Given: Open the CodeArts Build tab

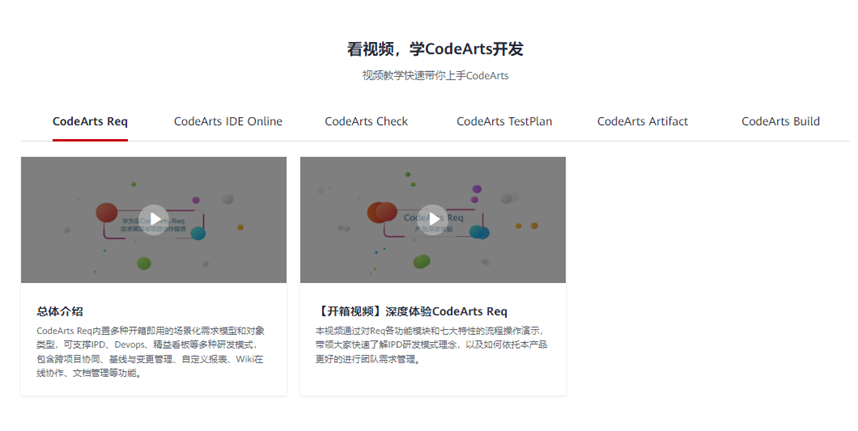Looking at the screenshot, I should [780, 121].
